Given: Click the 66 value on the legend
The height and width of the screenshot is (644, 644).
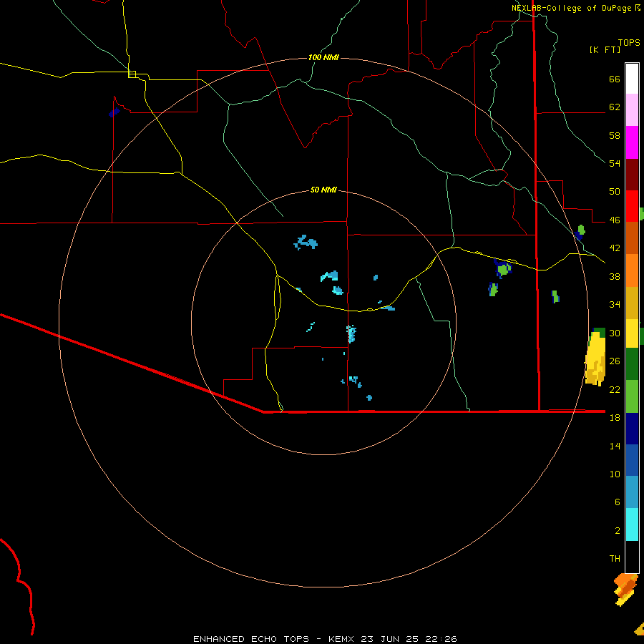Looking at the screenshot, I should tap(615, 79).
